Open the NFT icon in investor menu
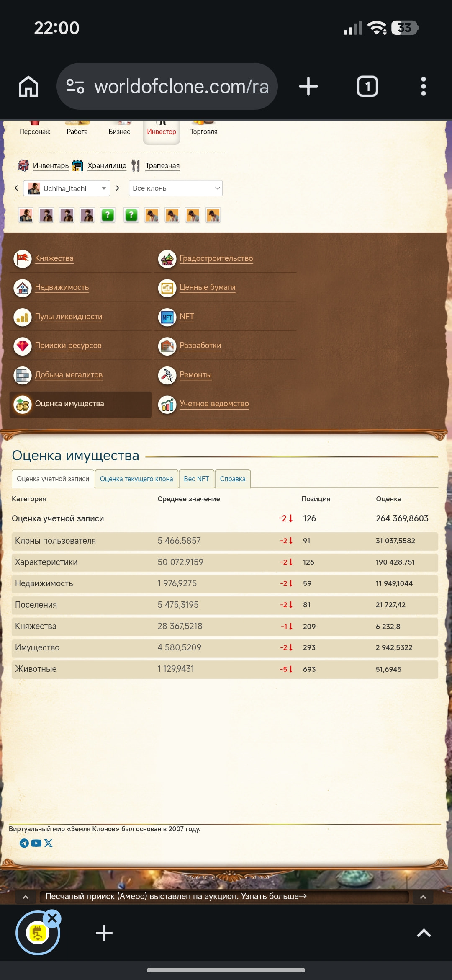The image size is (452, 980). 167,317
